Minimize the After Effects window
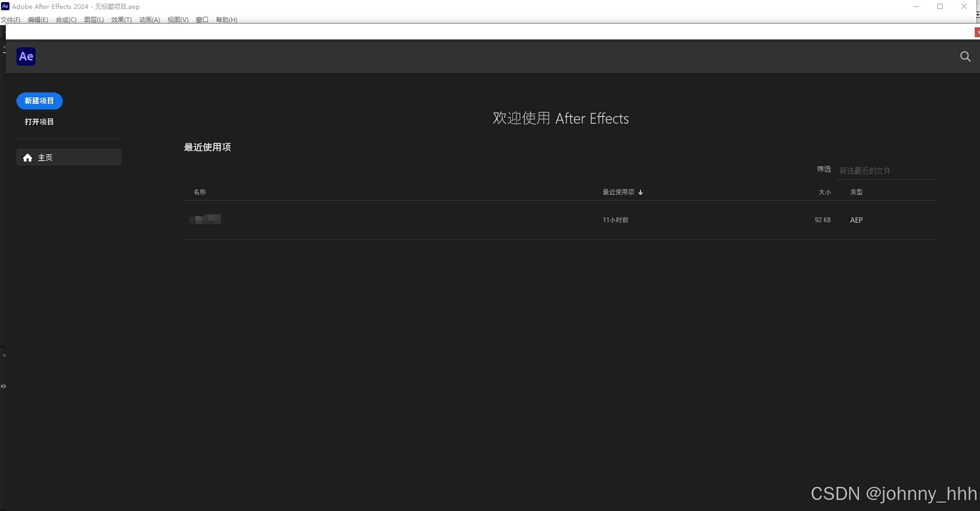The width and height of the screenshot is (980, 511). point(916,7)
